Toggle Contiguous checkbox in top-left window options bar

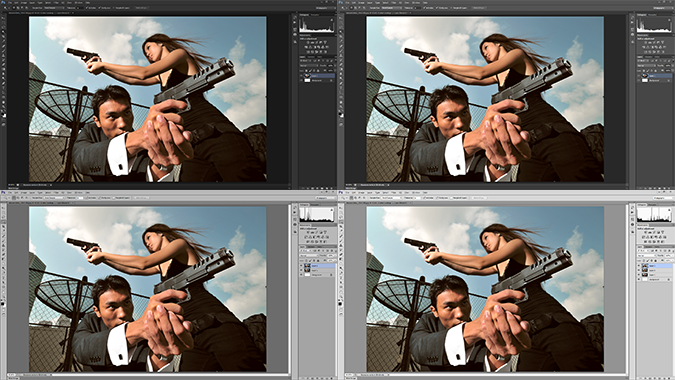point(99,8)
